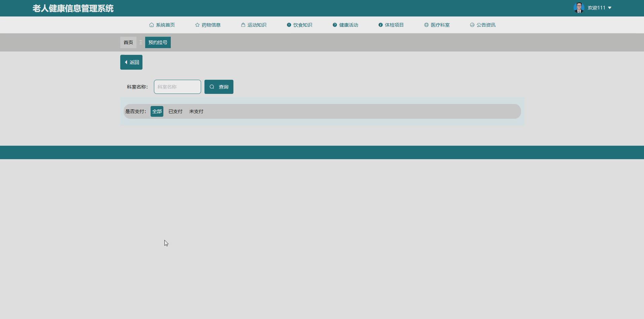Click the info icon beside 体检项目
Image resolution: width=644 pixels, height=319 pixels.
click(x=381, y=25)
